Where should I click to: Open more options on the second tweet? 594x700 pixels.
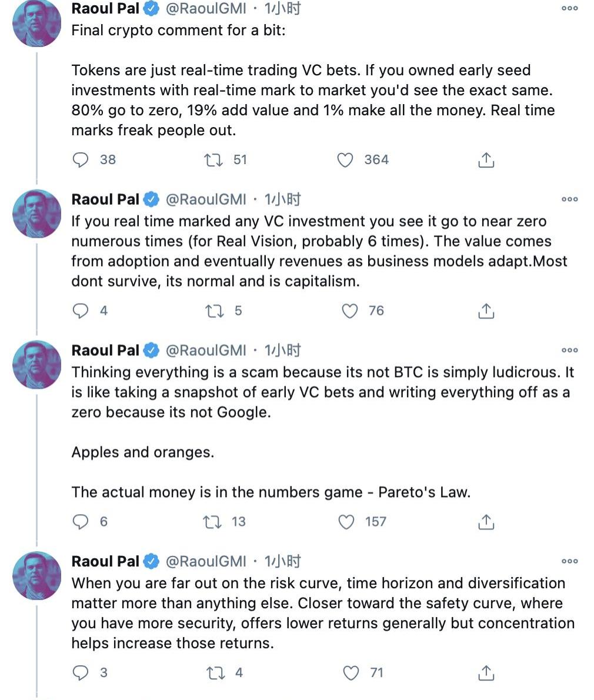pyautogui.click(x=569, y=199)
